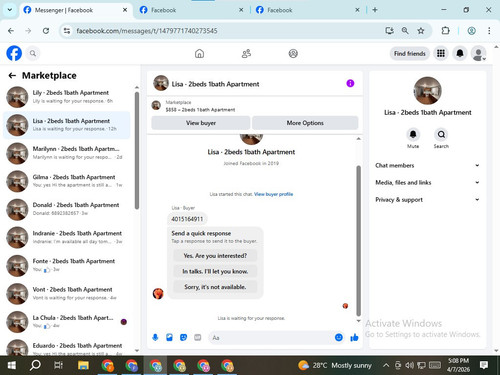Expand Media, files and links section
The image size is (500, 375).
[x=427, y=182]
